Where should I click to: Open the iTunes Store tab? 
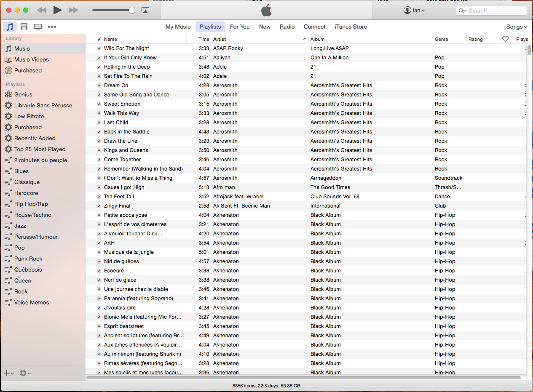click(x=351, y=27)
